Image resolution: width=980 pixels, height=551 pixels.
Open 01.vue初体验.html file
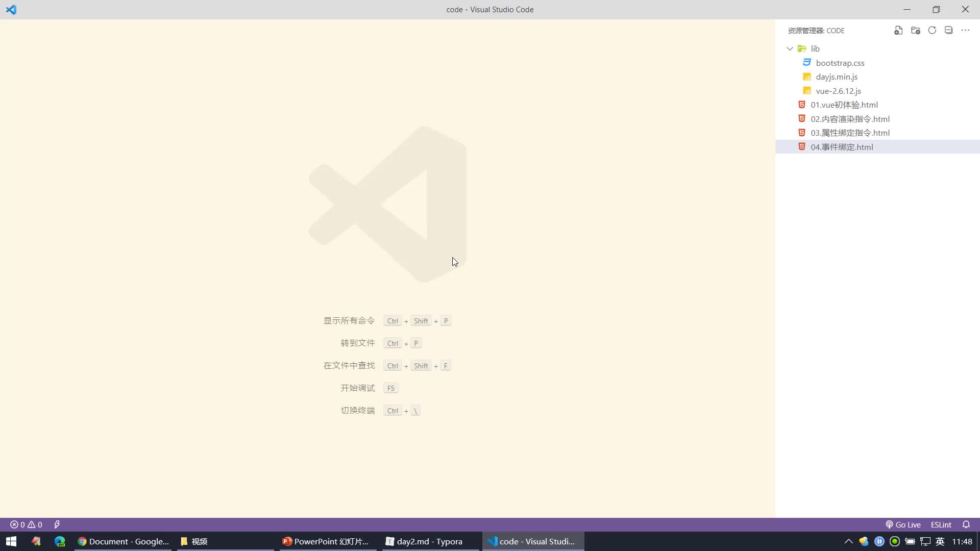point(844,105)
